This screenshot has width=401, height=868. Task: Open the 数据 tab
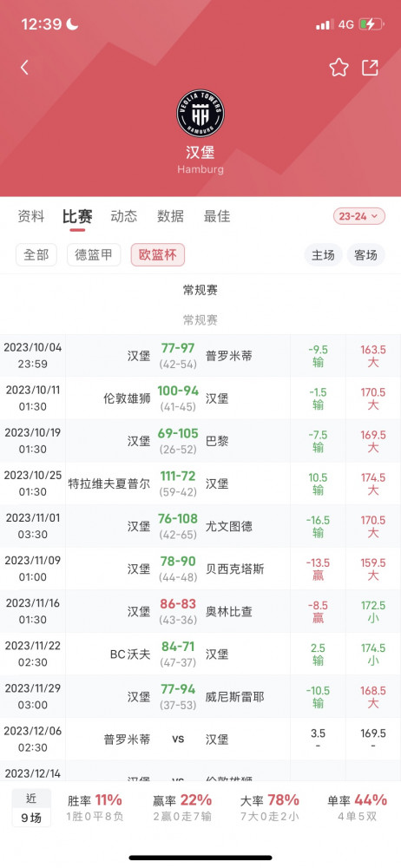click(170, 216)
